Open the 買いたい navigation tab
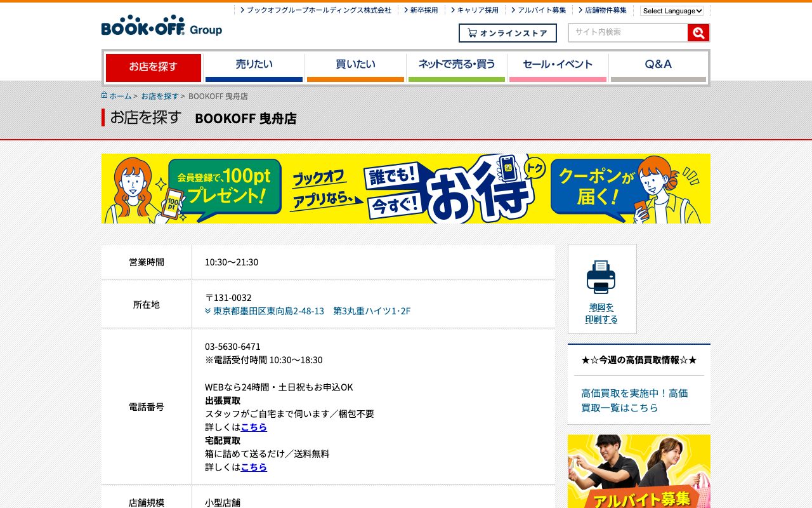The width and height of the screenshot is (812, 508). (355, 67)
